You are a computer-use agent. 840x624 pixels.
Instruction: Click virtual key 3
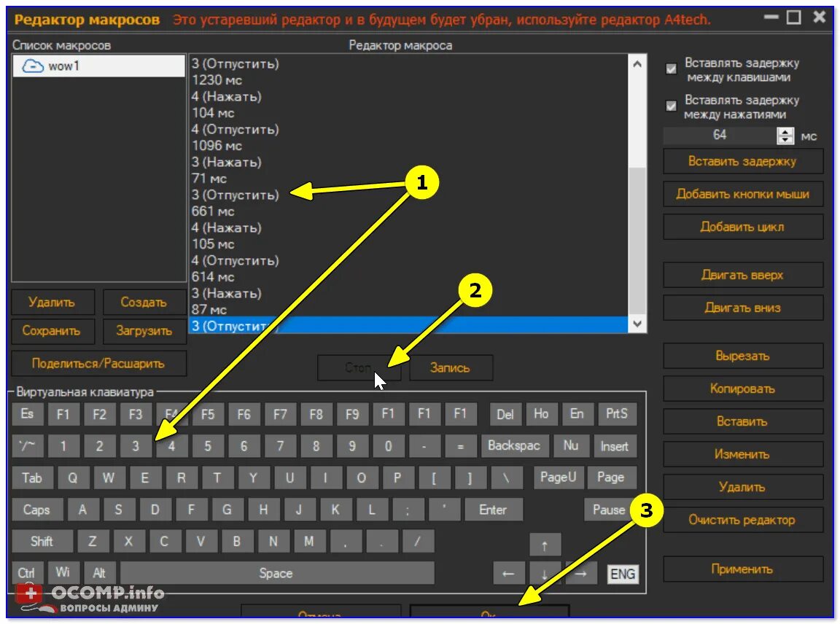[136, 445]
